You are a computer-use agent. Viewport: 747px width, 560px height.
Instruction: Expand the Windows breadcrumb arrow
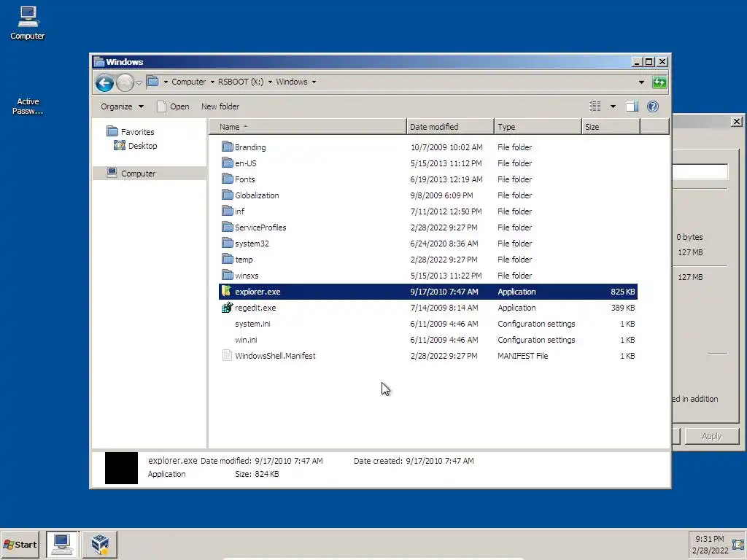pyautogui.click(x=314, y=82)
